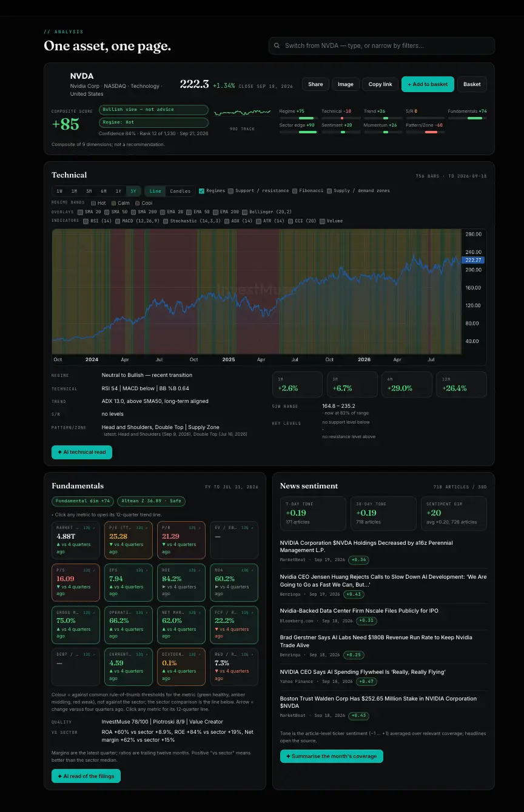Switch chart range to 1Y
This screenshot has width=524, height=812.
[x=118, y=191]
